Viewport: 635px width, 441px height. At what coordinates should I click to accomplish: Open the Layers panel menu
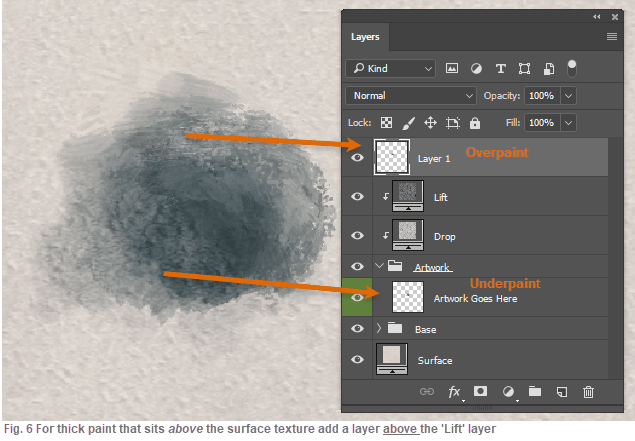pyautogui.click(x=612, y=37)
